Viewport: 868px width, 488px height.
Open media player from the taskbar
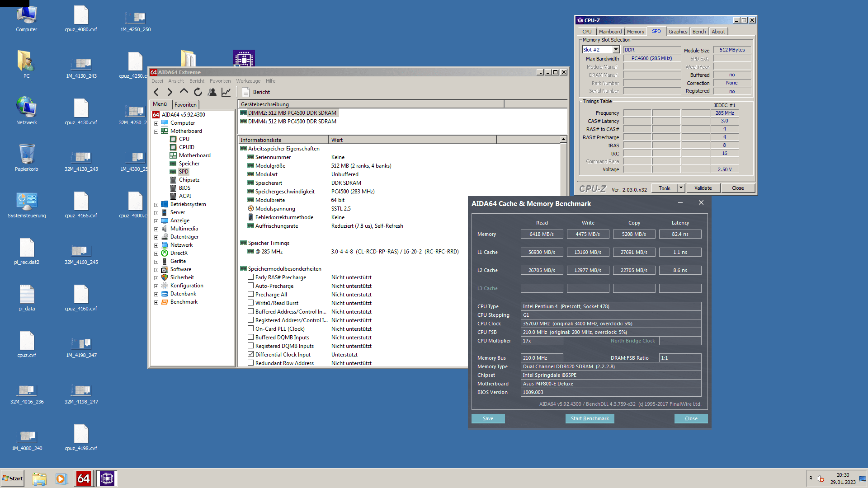(61, 479)
